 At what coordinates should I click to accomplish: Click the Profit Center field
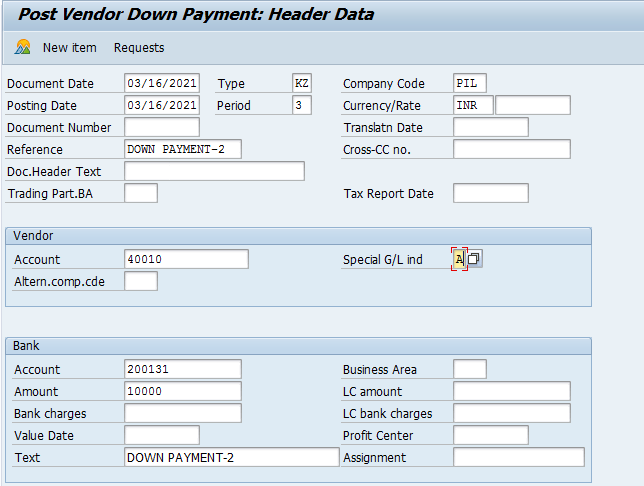pos(491,435)
